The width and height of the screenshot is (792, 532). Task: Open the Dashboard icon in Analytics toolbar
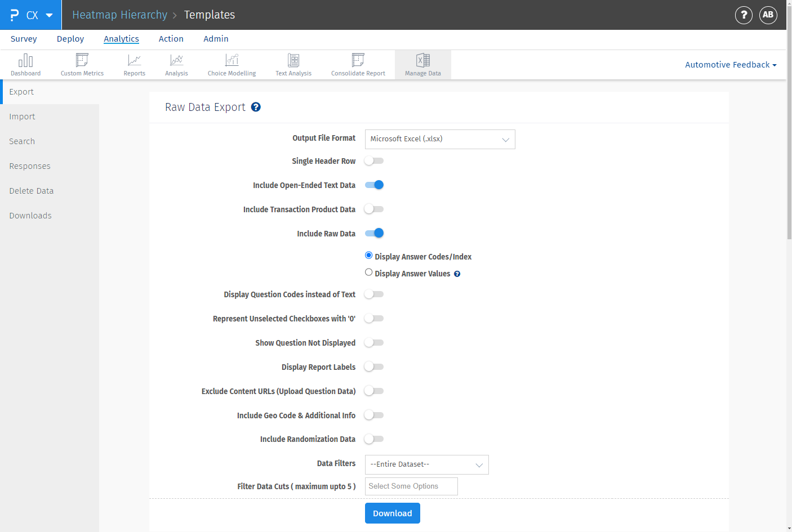25,64
